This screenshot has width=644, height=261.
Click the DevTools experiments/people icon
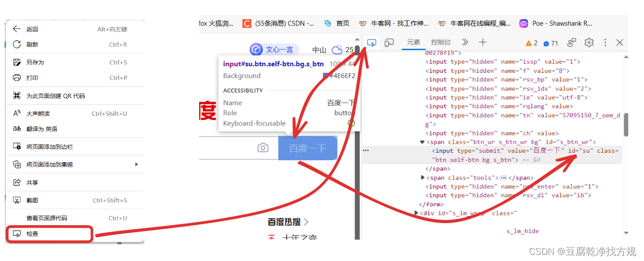click(x=572, y=42)
